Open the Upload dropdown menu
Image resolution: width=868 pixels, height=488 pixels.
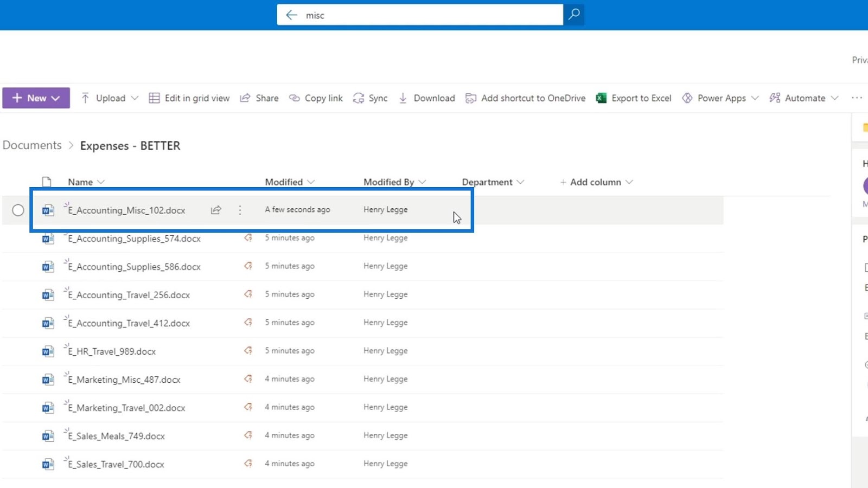[135, 98]
